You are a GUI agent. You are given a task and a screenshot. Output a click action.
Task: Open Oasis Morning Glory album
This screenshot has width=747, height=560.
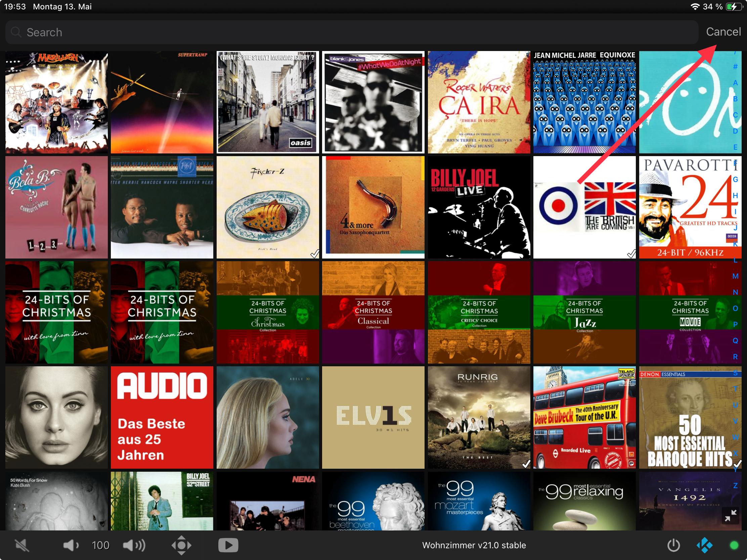pyautogui.click(x=268, y=102)
